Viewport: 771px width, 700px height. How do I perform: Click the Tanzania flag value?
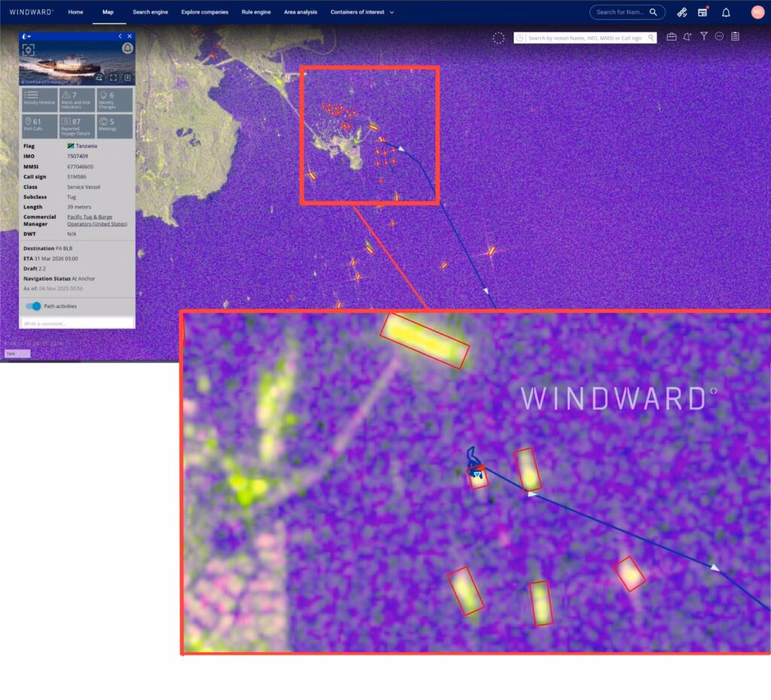tap(82, 146)
